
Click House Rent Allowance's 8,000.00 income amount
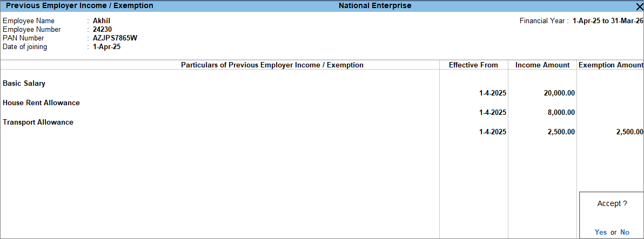click(562, 113)
